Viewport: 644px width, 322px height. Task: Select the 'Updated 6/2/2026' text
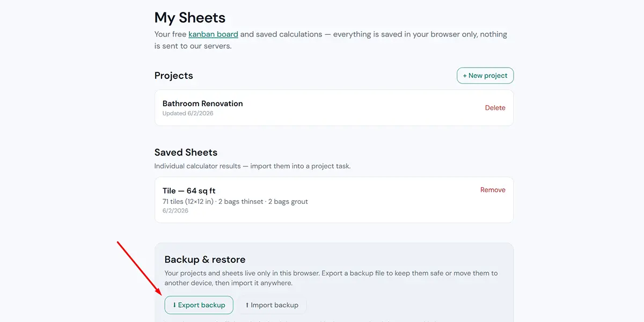point(188,114)
